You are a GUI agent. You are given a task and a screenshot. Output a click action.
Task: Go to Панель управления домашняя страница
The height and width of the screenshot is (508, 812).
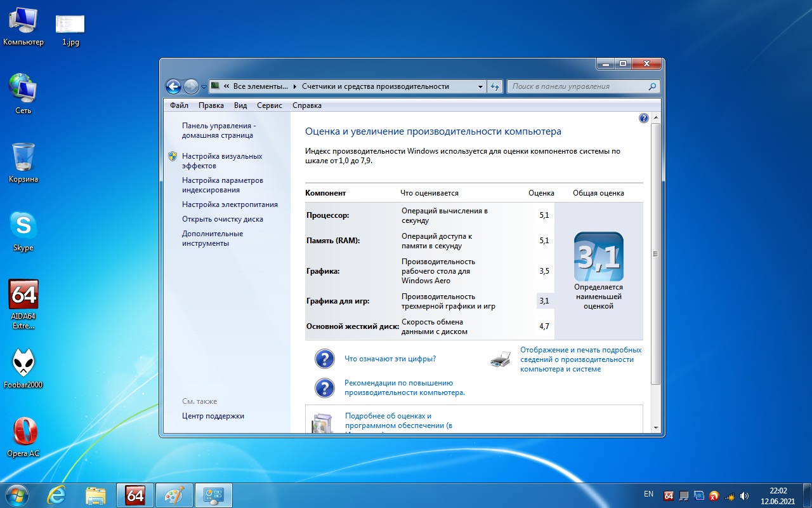tap(219, 130)
